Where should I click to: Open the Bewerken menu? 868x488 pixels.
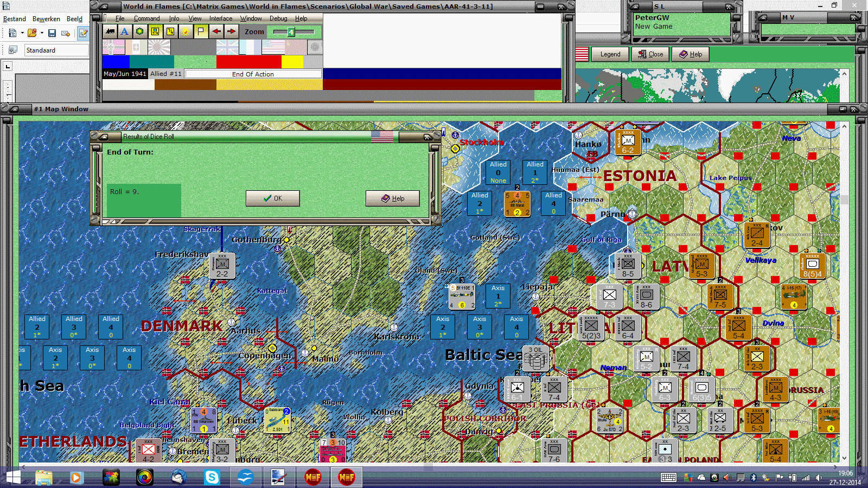[46, 19]
